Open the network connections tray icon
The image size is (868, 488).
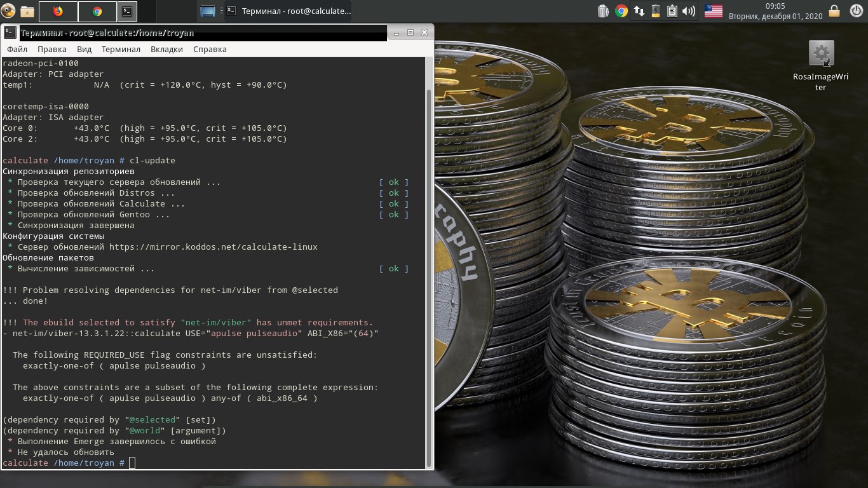pyautogui.click(x=640, y=11)
